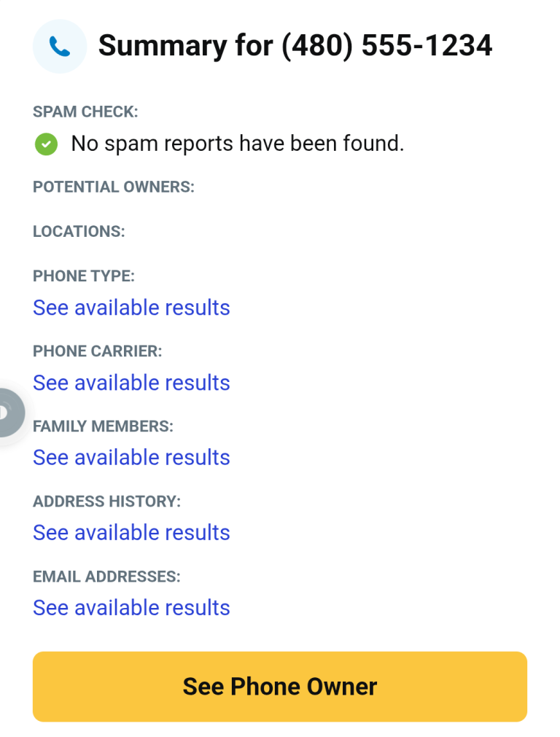Click the EMAIL ADDRESSES label
This screenshot has width=560, height=737.
click(x=106, y=576)
